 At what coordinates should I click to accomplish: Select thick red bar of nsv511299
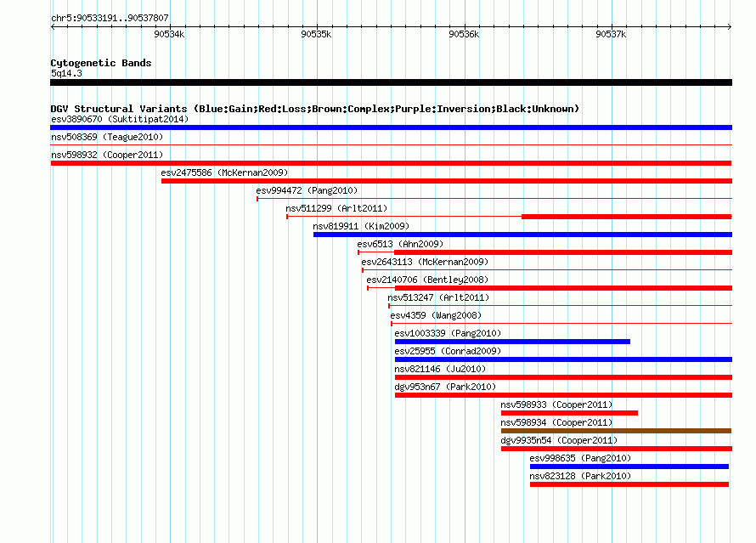[627, 217]
